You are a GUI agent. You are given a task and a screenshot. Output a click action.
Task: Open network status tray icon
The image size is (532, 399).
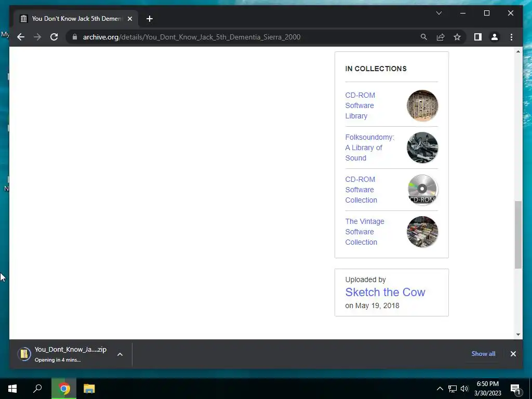point(453,389)
